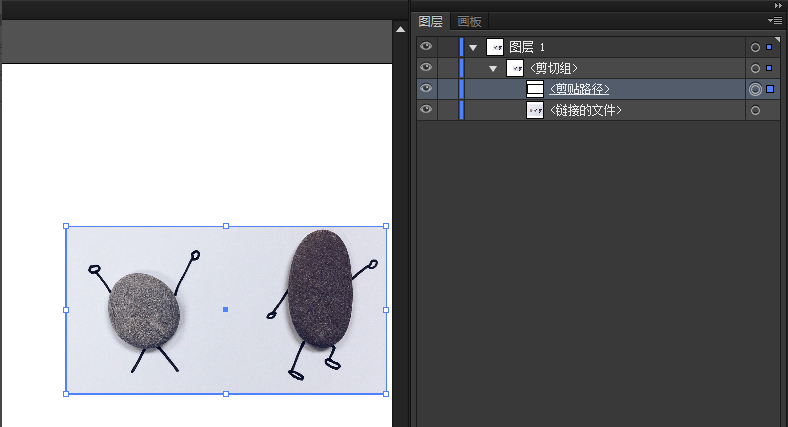This screenshot has width=788, height=427.
Task: Click target circle for 剪贴路径
Action: pos(755,89)
